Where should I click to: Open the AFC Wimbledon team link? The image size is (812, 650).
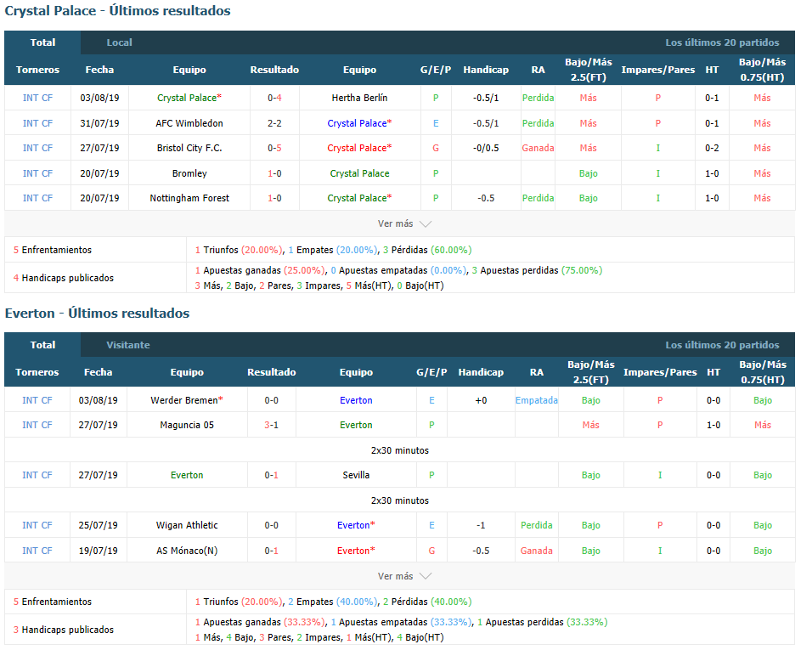189,123
